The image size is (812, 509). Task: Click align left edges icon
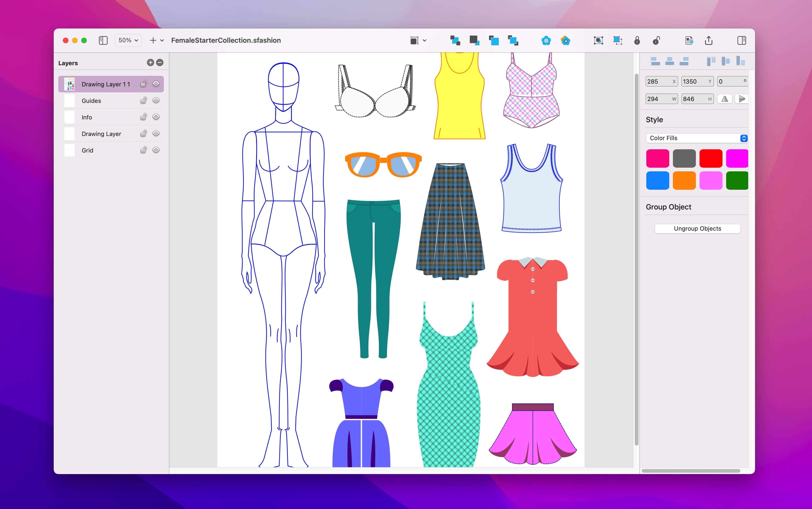tap(655, 61)
